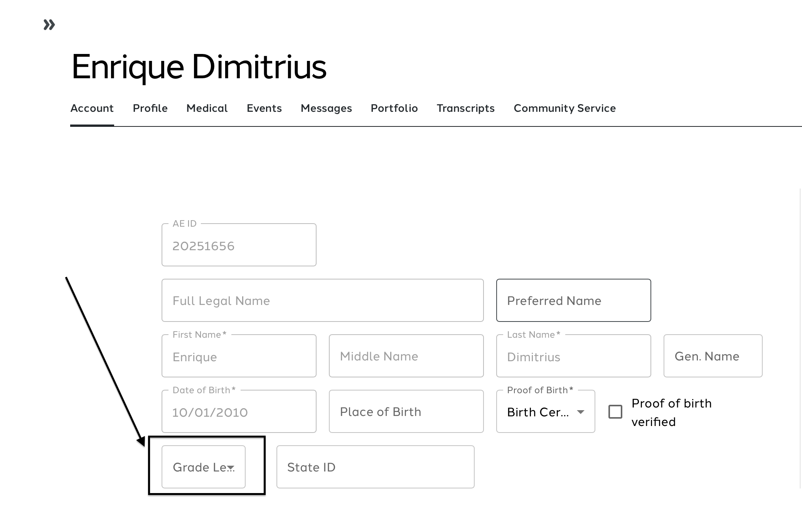Open the Grade Level dropdown

[x=203, y=467]
